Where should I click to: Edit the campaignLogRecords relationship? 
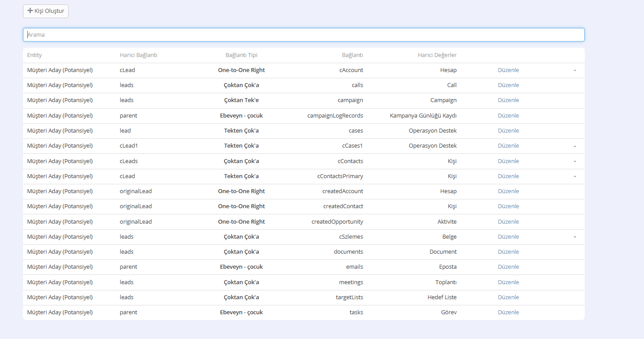[508, 116]
